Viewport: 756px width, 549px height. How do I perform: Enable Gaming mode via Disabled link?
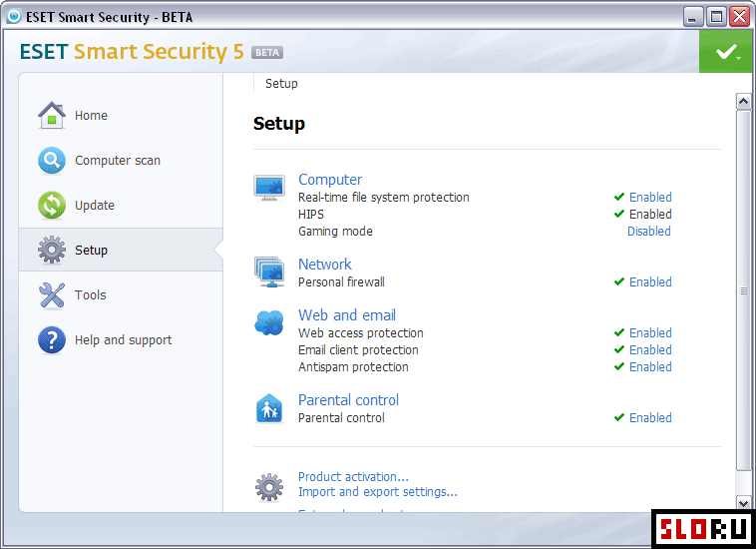click(x=649, y=232)
